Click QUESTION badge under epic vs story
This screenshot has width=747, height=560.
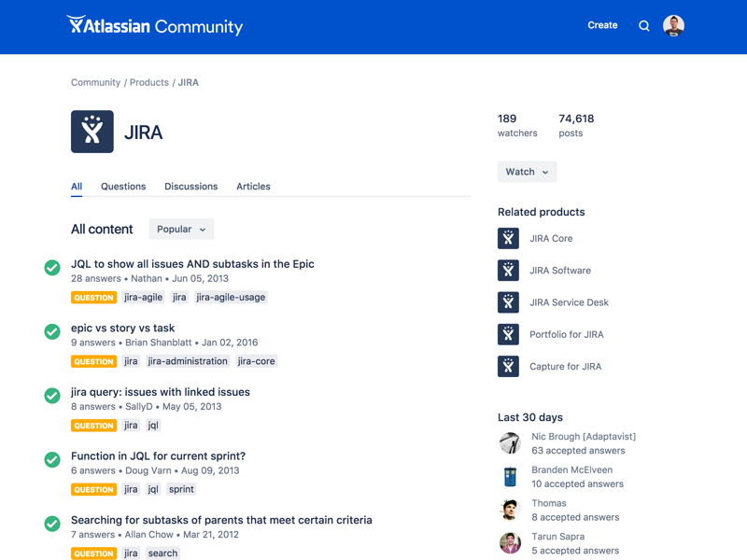tap(94, 361)
